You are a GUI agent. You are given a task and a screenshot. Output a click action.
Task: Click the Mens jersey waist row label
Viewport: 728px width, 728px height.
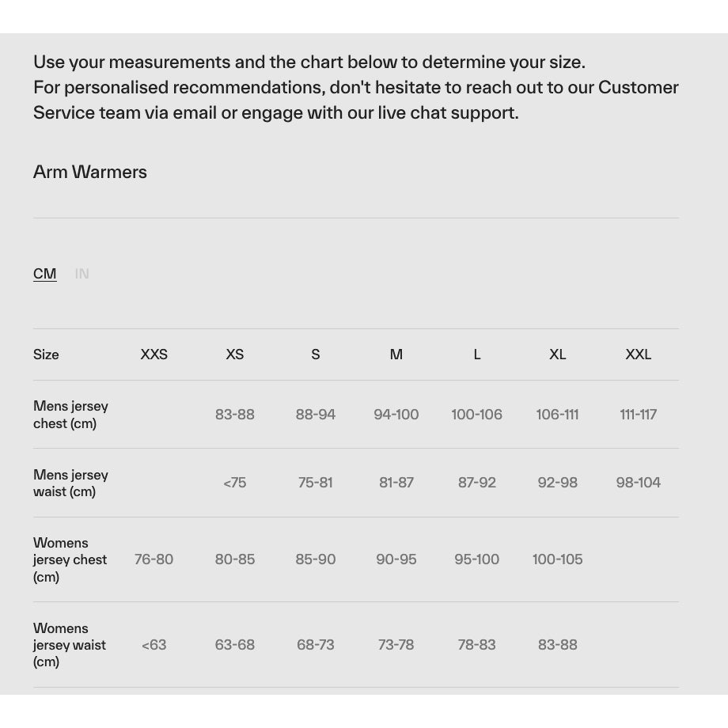coord(70,483)
